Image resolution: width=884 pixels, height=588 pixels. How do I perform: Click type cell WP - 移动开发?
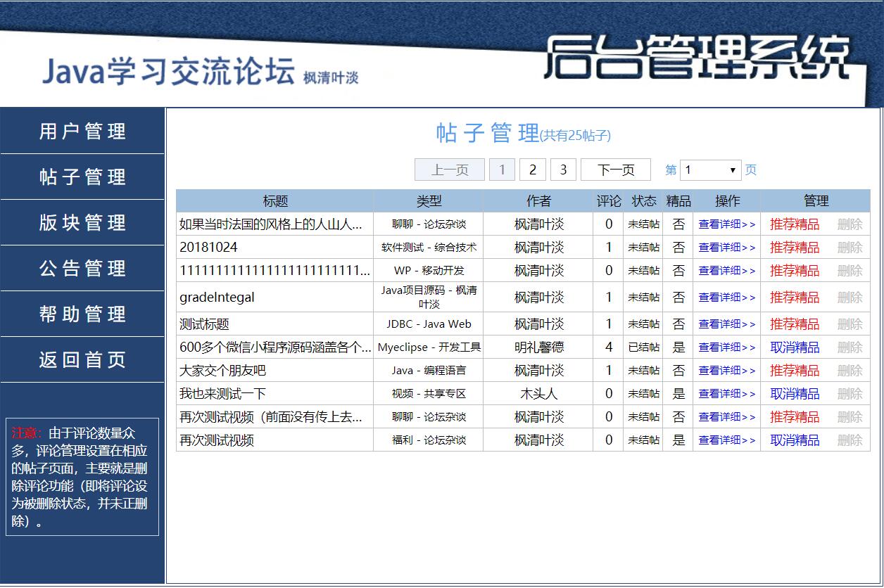(429, 271)
